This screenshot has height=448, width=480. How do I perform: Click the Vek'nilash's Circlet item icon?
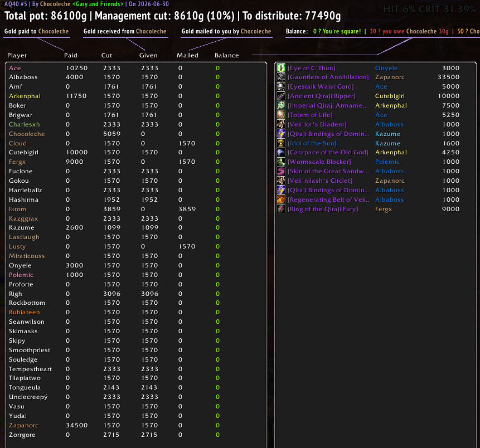(x=281, y=181)
